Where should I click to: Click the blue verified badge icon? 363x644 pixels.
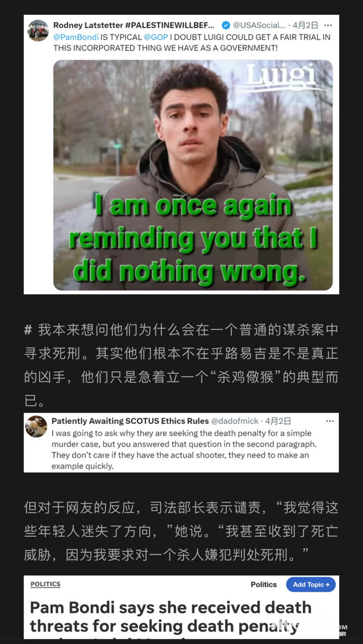click(226, 25)
